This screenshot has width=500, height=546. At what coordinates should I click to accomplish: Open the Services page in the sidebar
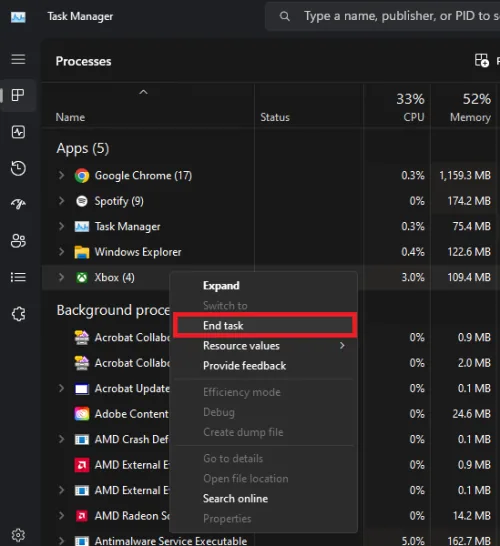pos(18,314)
